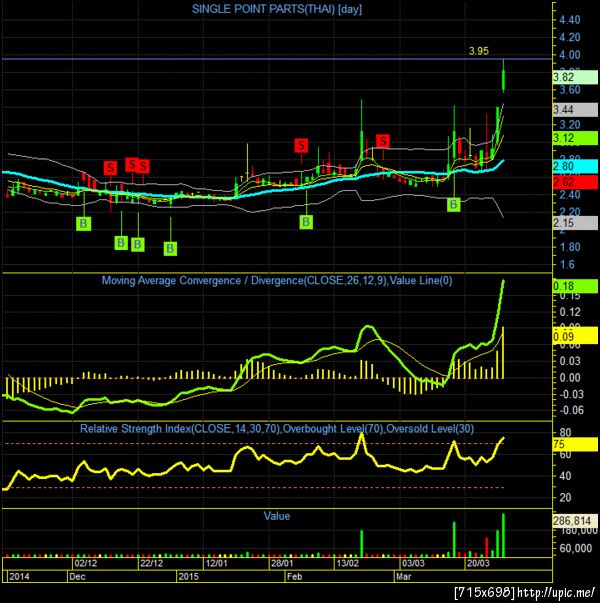The image size is (600, 603).
Task: Click the green 3.12 price tag
Action: pyautogui.click(x=575, y=138)
